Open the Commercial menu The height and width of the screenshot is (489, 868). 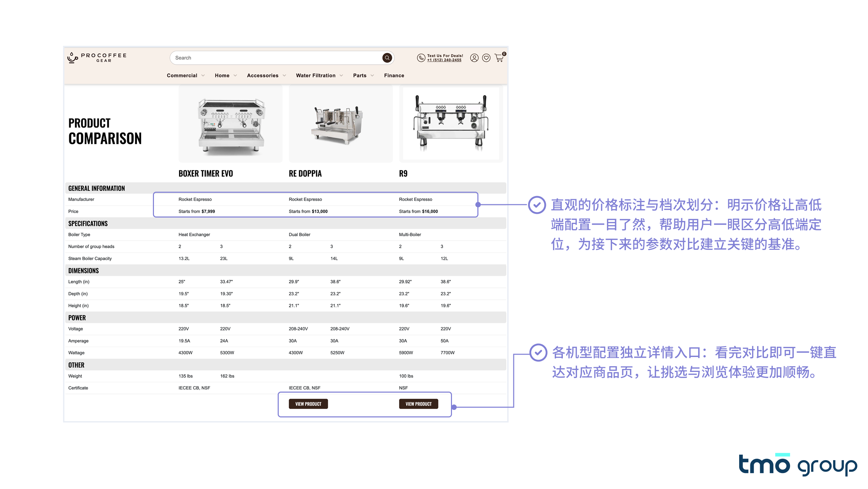[182, 75]
